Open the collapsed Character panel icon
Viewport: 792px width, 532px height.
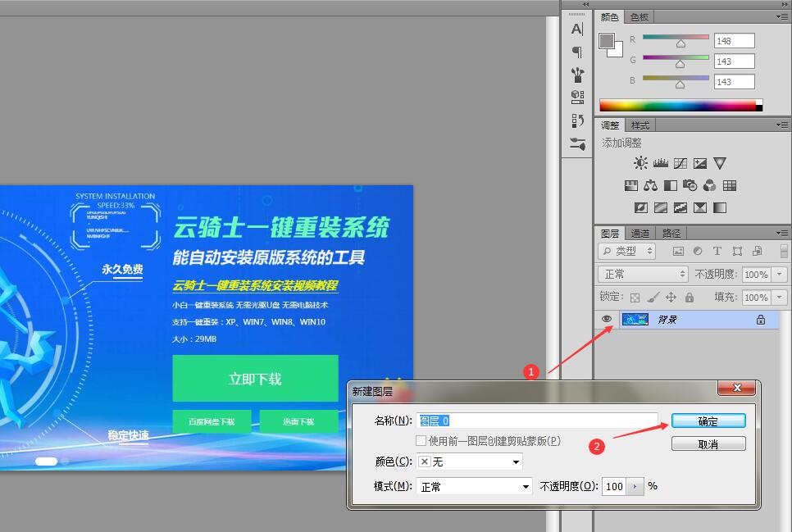pos(576,30)
